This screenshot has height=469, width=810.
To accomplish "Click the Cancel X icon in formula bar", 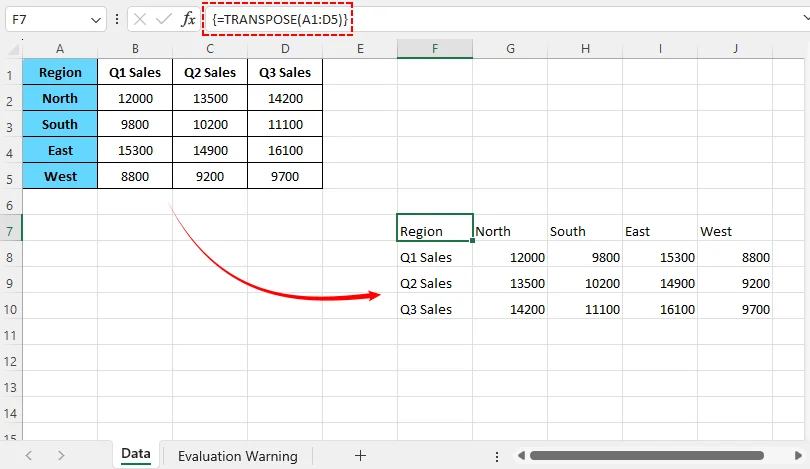I will pos(139,20).
